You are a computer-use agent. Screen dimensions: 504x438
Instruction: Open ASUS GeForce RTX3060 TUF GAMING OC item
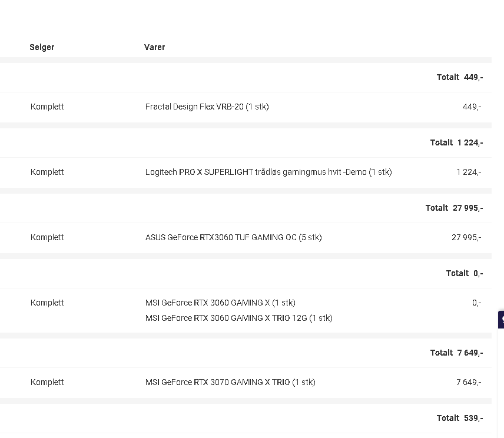click(233, 237)
